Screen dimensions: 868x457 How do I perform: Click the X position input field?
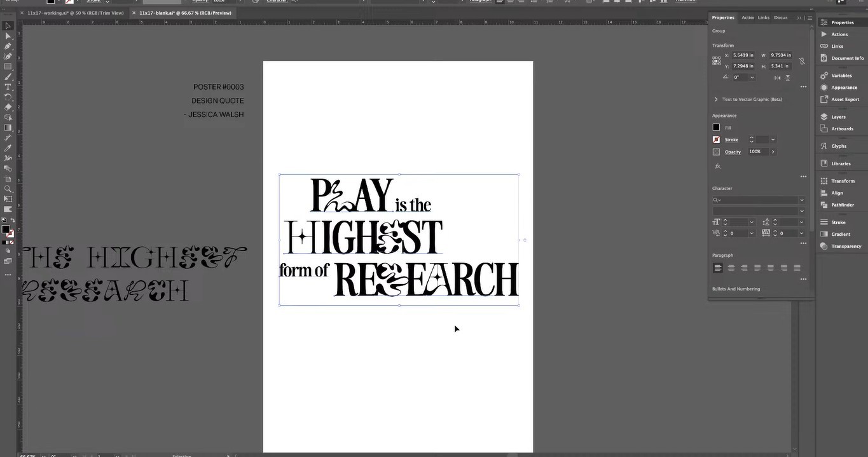(x=742, y=55)
